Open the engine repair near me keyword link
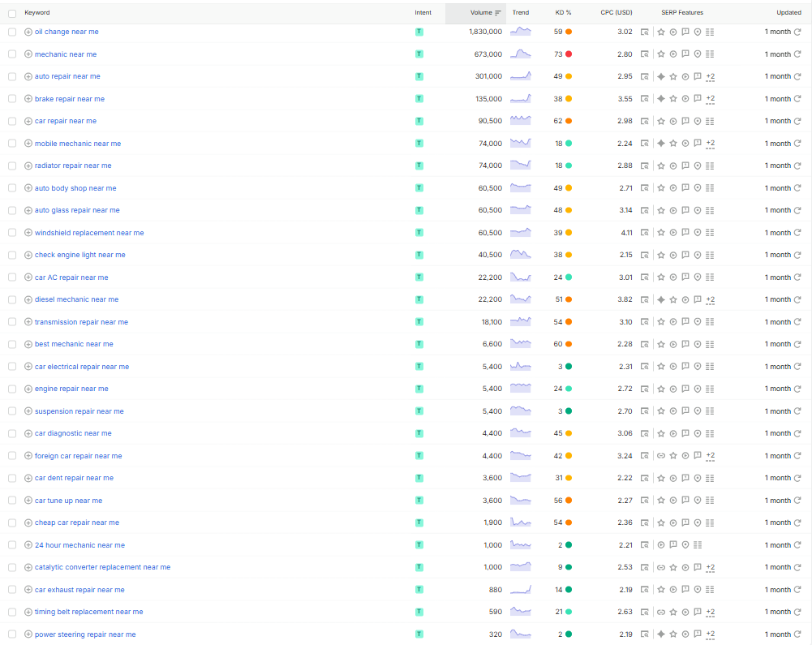812x645 pixels. coord(71,389)
